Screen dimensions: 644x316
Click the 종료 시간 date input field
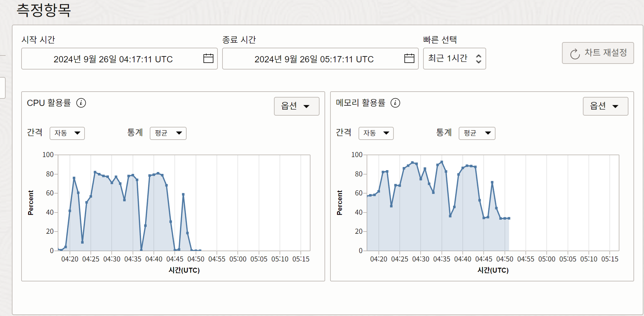[314, 59]
